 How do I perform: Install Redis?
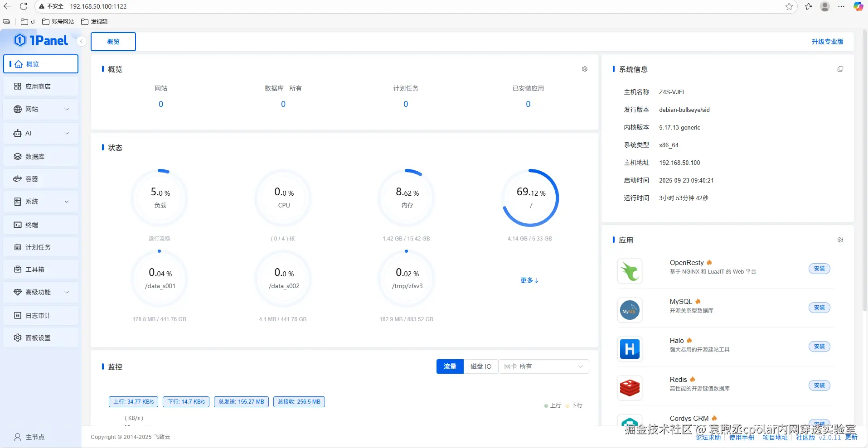coord(820,385)
